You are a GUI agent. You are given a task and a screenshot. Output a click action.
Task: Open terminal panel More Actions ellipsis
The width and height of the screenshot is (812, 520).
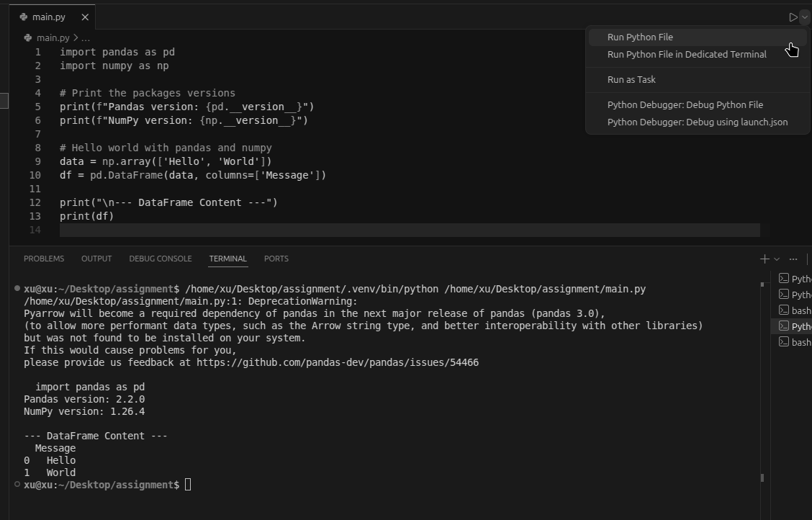[x=793, y=259]
